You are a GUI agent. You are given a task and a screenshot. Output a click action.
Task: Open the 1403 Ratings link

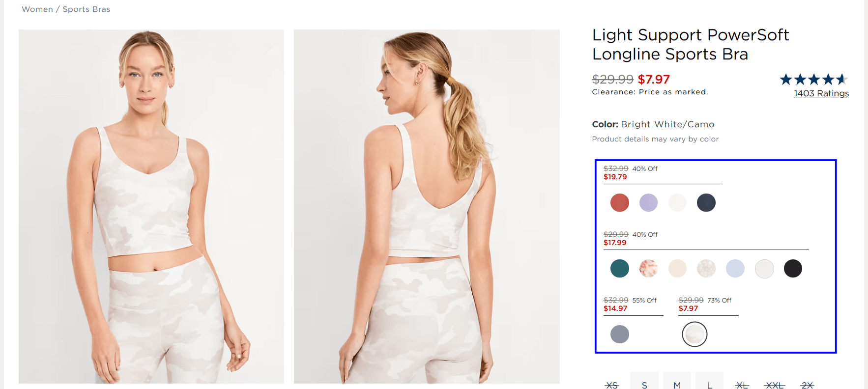(x=821, y=93)
